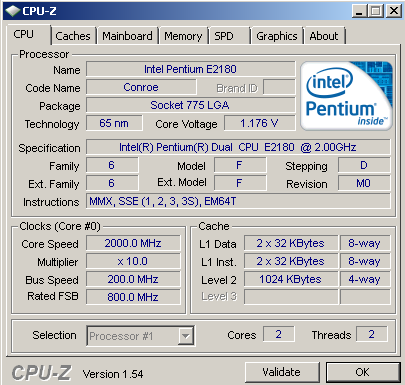This screenshot has height=385, width=405.
Task: Click the Core Voltage value '1.176 V'
Action: click(260, 123)
